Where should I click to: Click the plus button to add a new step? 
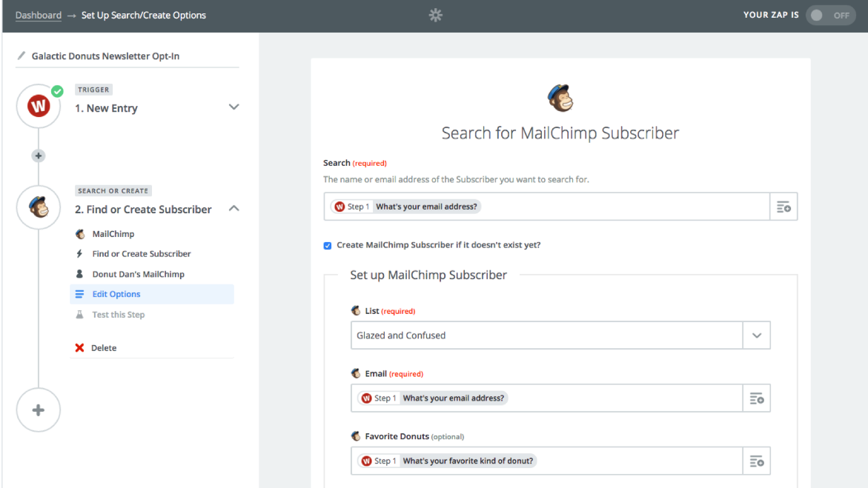click(38, 410)
